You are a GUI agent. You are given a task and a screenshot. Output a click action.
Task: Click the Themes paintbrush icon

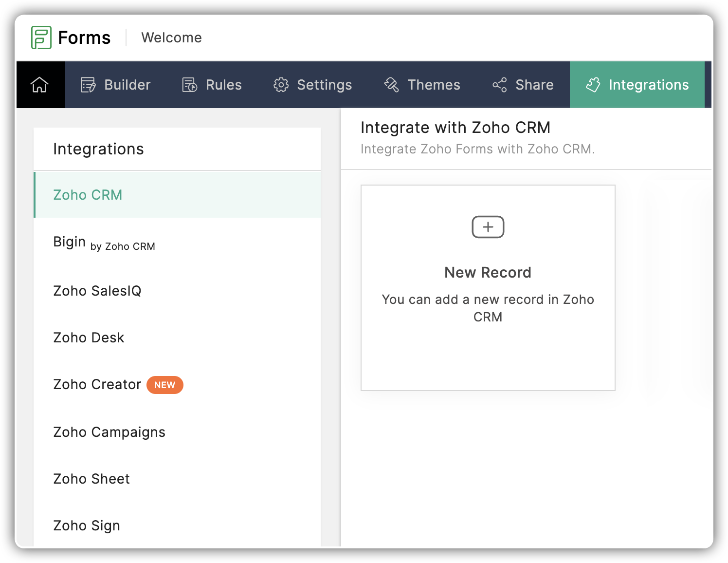coord(391,85)
